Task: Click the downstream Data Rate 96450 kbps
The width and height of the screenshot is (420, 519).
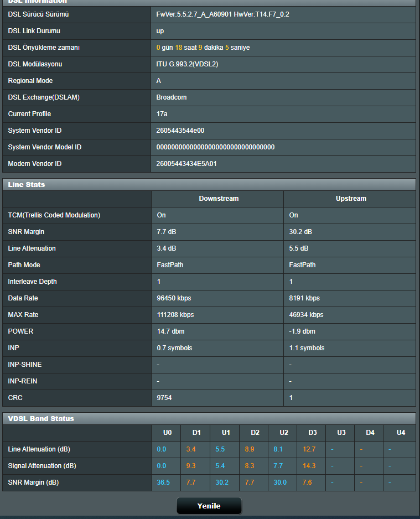Action: click(174, 298)
